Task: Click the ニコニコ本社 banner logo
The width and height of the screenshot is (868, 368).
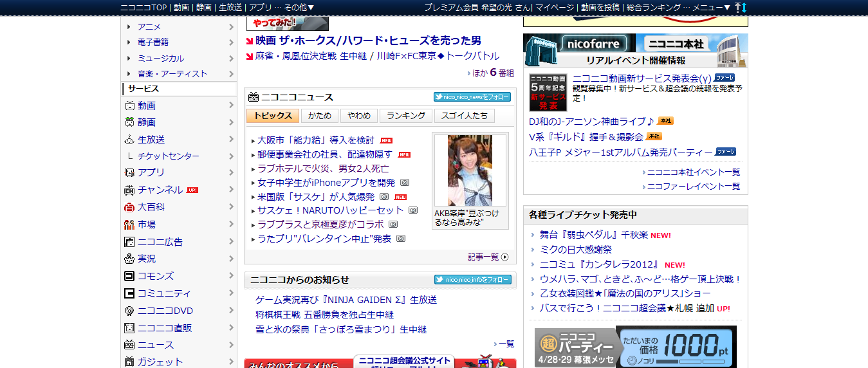Action: 676,44
